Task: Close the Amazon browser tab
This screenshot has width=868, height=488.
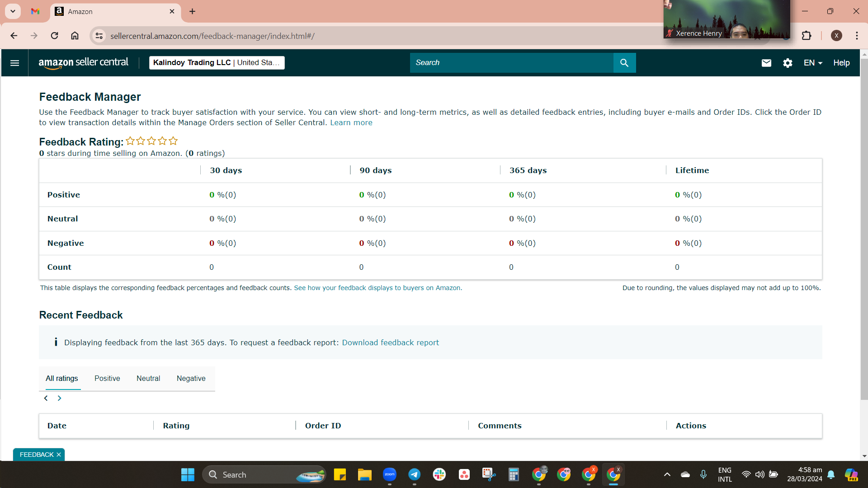Action: point(172,11)
